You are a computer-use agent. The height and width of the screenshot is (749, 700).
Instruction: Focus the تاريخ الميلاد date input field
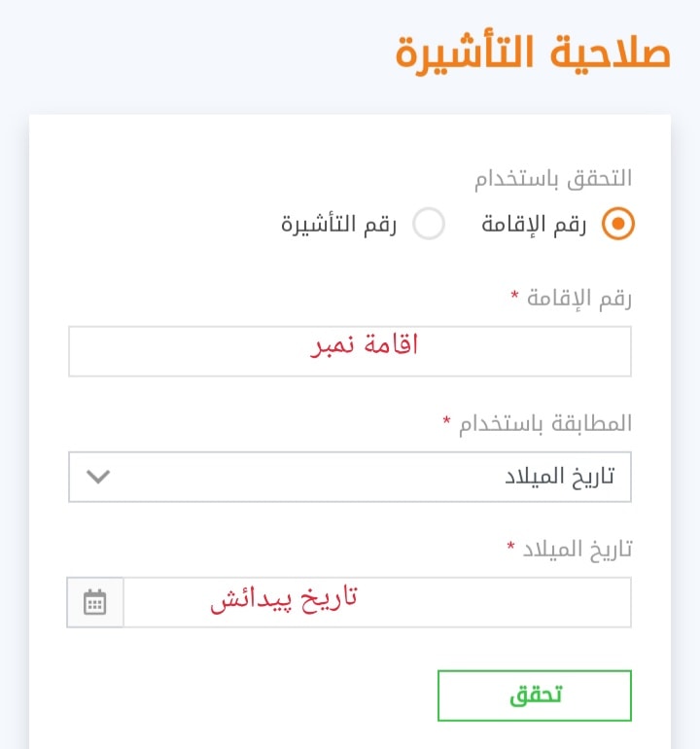coord(377,602)
